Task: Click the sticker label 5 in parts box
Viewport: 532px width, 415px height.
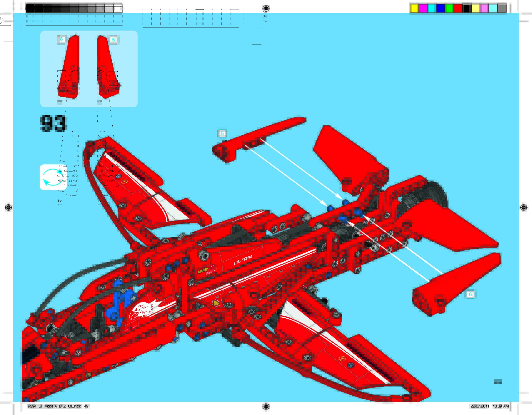Action: 113,40
